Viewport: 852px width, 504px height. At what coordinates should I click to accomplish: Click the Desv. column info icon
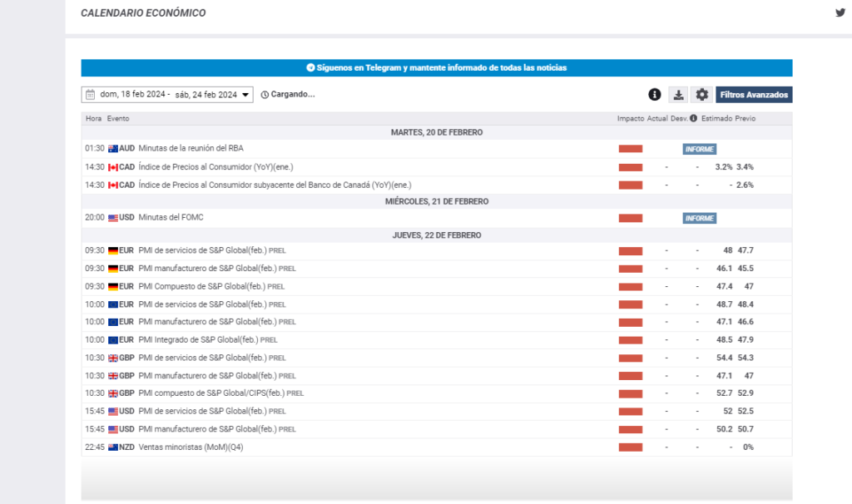[x=693, y=119]
